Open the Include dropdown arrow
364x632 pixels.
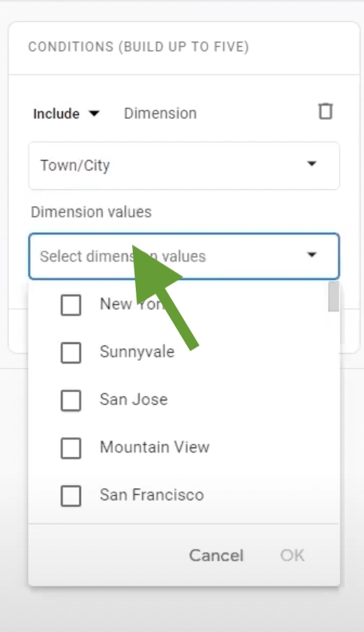point(94,114)
